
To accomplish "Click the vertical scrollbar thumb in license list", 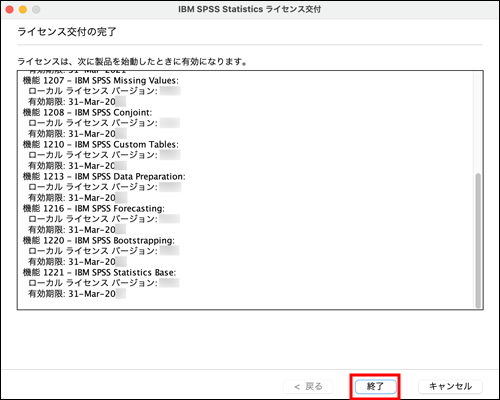I will pos(478,241).
